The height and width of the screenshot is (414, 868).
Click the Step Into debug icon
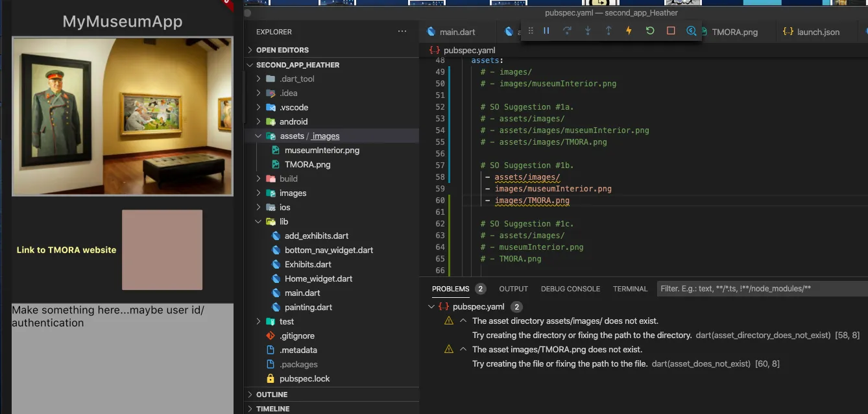click(x=588, y=31)
